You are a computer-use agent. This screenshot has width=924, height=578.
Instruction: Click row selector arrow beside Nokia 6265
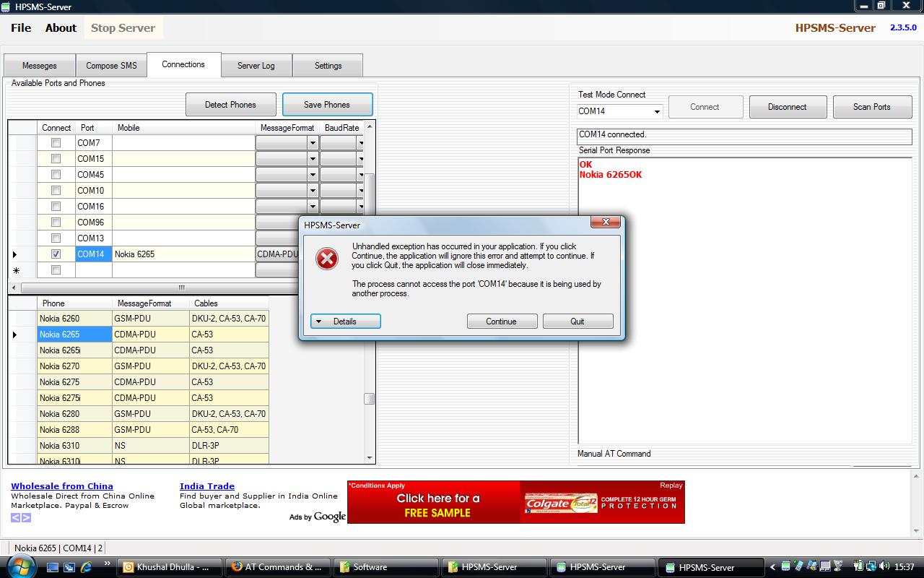coord(15,335)
